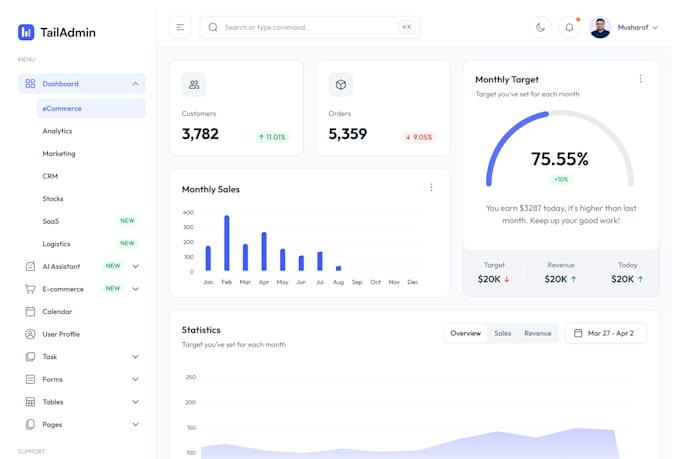680x459 pixels.
Task: Click the NEW badge beside SaaS
Action: tap(127, 221)
